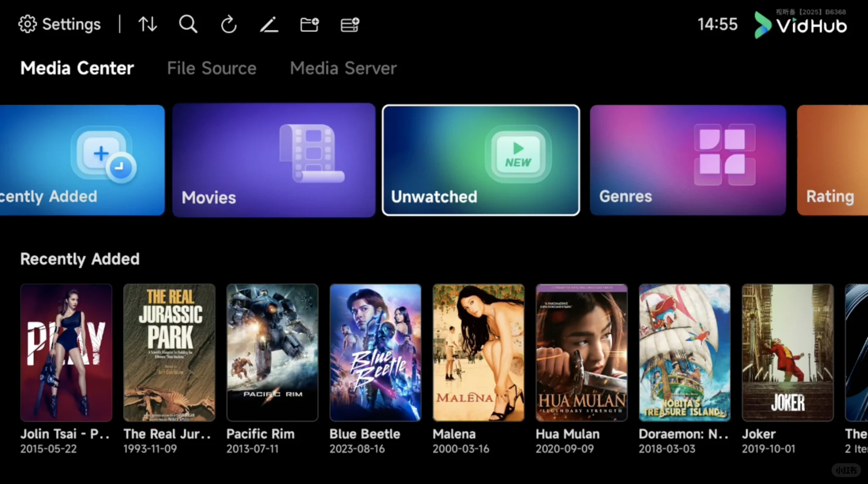
Task: Open the Genres category card
Action: click(688, 160)
